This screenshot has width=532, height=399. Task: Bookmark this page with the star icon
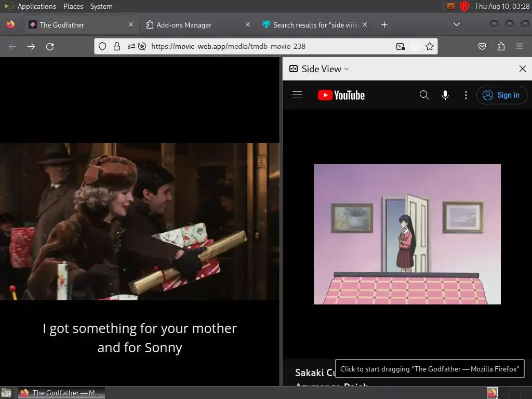[x=430, y=46]
